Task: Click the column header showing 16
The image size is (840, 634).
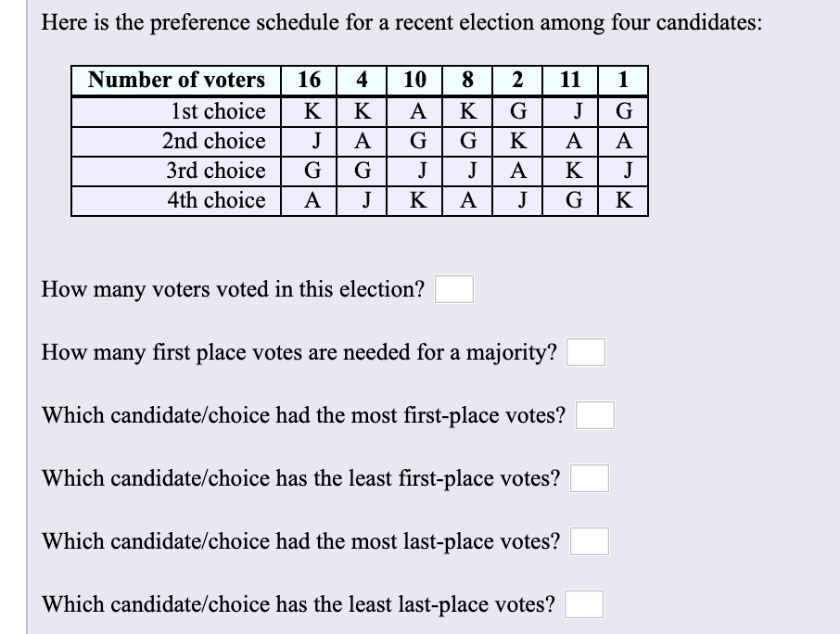Action: (310, 80)
